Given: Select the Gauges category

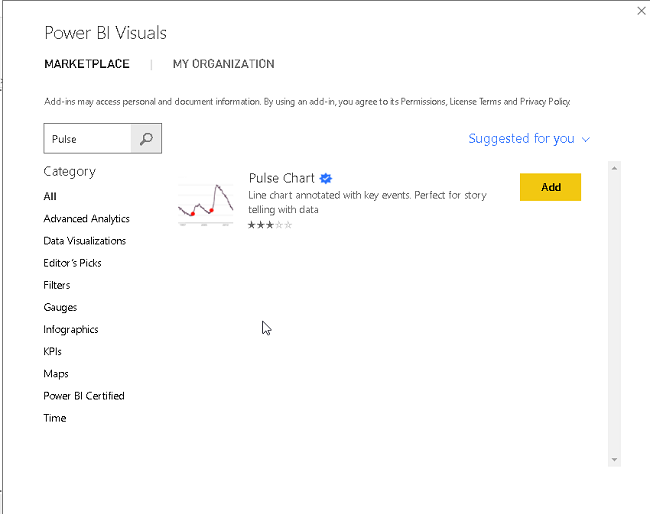Looking at the screenshot, I should [60, 307].
